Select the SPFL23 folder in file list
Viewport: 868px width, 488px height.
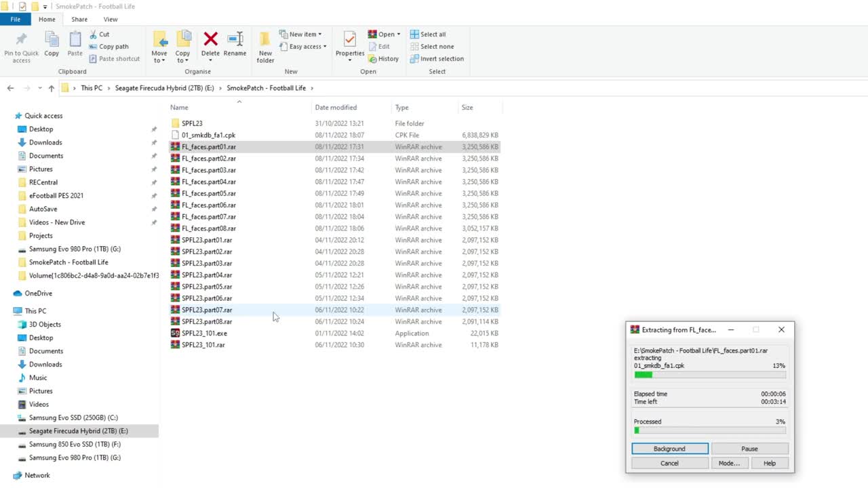coord(192,123)
